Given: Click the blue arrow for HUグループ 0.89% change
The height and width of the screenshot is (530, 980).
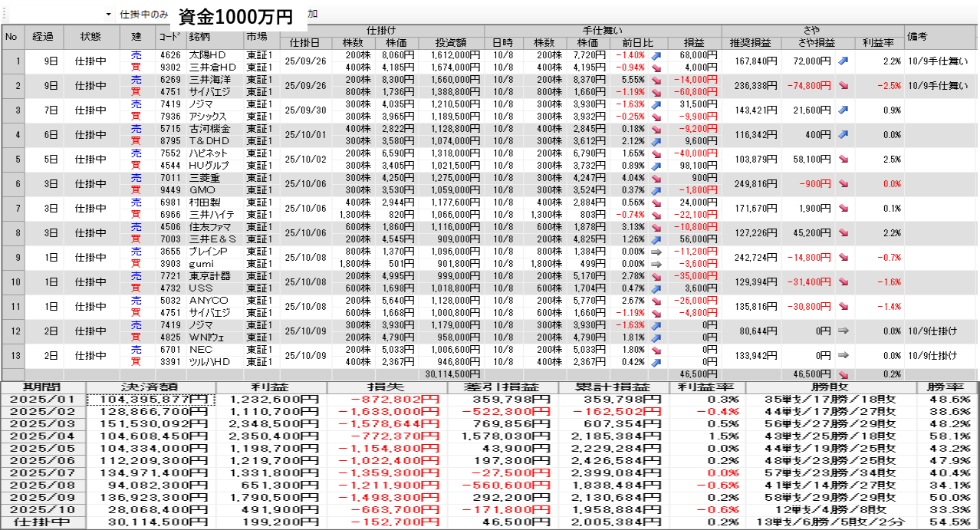Looking at the screenshot, I should 656,166.
